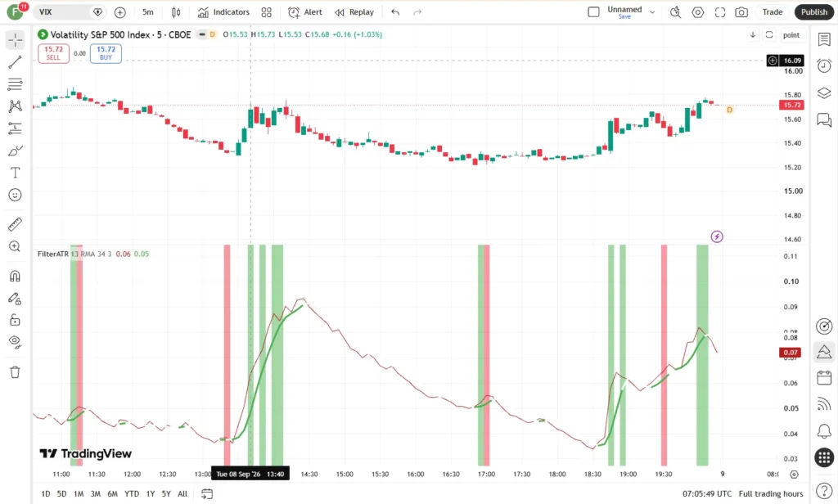Select the crosshair cursor tool
The height and width of the screenshot is (504, 838).
[15, 40]
